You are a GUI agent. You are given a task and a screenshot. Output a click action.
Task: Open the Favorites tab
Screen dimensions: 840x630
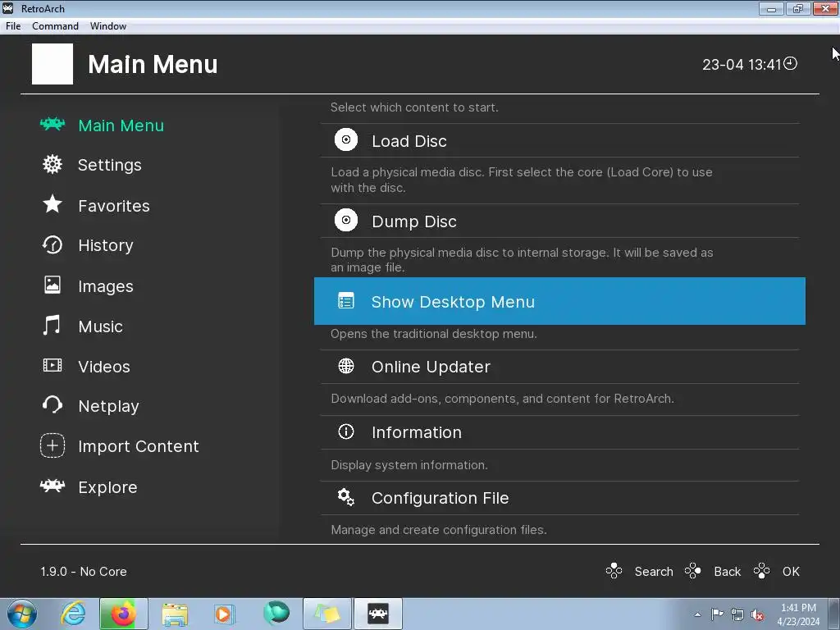(114, 206)
